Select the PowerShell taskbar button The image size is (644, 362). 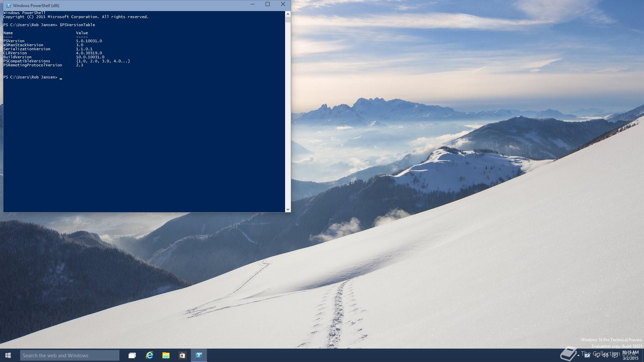199,355
